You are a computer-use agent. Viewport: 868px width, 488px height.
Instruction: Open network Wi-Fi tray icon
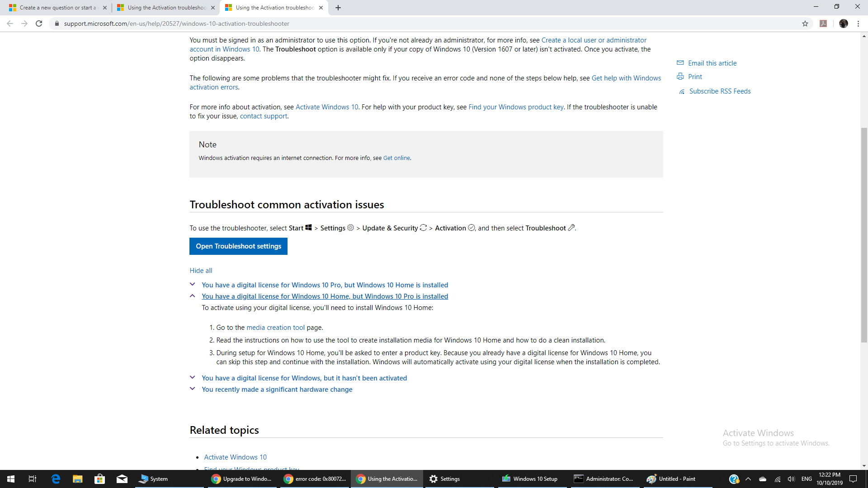778,479
